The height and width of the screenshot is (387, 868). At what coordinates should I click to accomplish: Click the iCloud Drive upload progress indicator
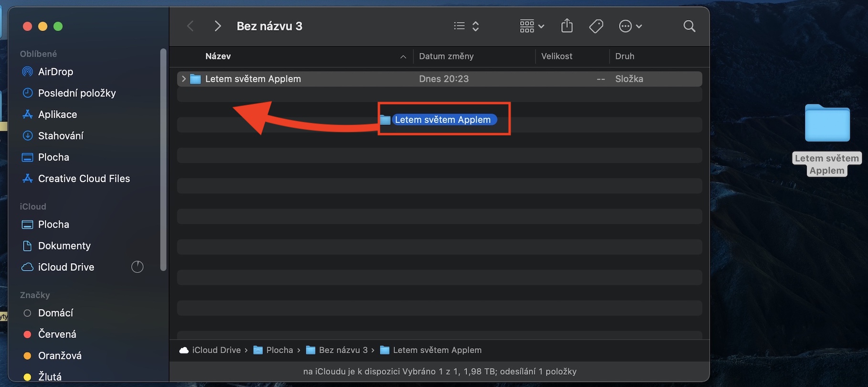137,267
